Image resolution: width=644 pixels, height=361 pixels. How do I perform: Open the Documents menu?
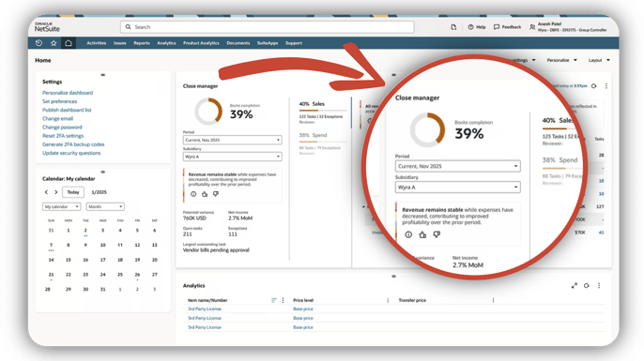(238, 43)
